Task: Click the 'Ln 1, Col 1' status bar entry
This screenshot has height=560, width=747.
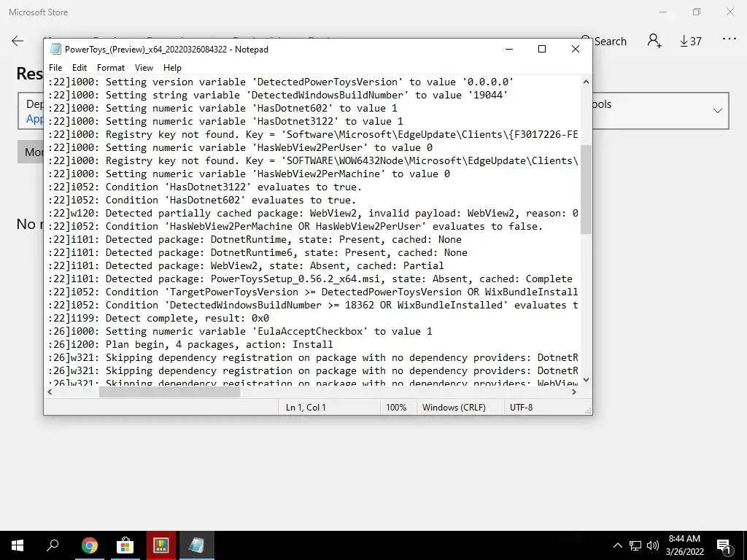Action: point(306,408)
